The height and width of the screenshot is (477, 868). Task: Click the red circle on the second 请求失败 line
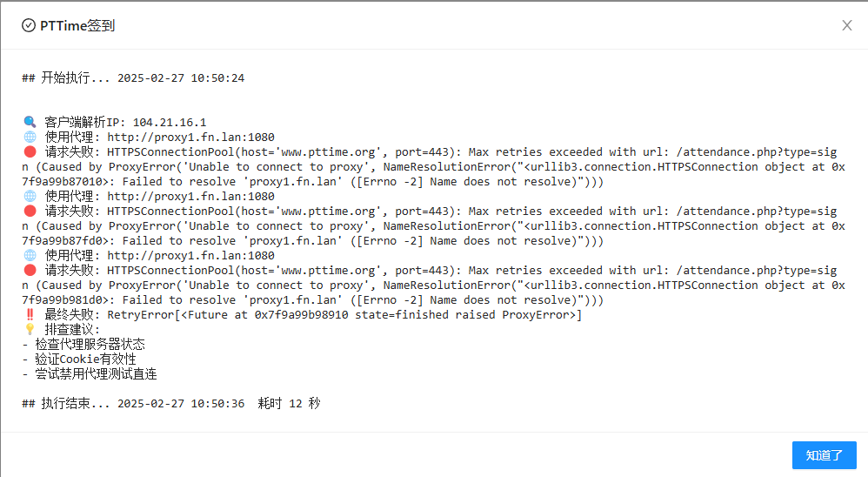pos(30,211)
